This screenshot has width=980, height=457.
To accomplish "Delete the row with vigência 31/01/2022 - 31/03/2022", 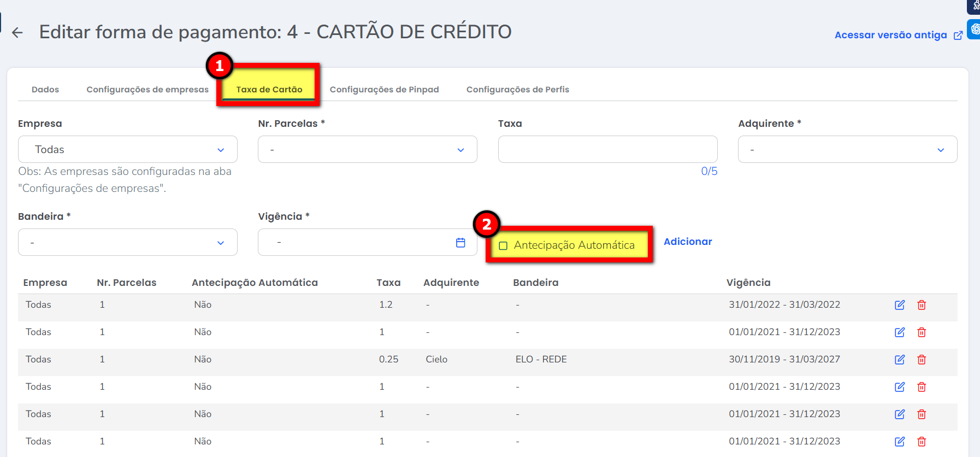I will coord(922,305).
